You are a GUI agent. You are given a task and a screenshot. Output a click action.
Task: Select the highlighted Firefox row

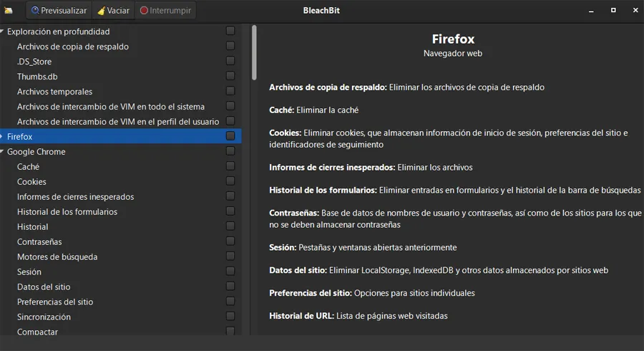(120, 136)
